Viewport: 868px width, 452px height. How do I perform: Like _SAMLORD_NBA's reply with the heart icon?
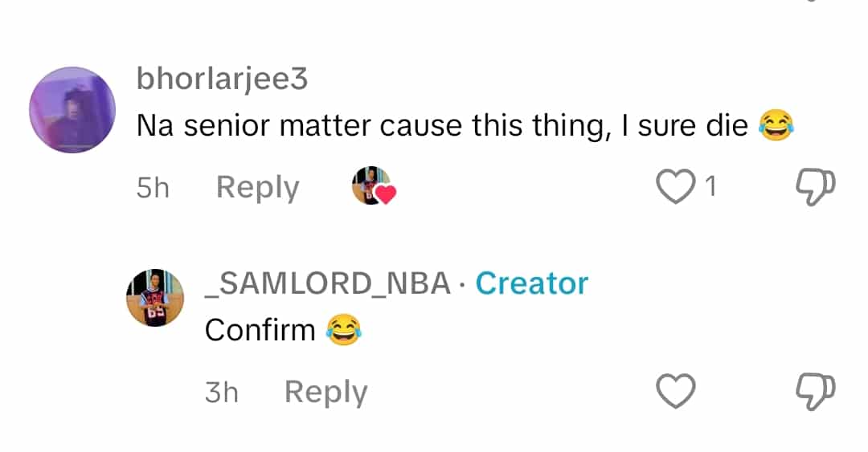click(x=675, y=392)
